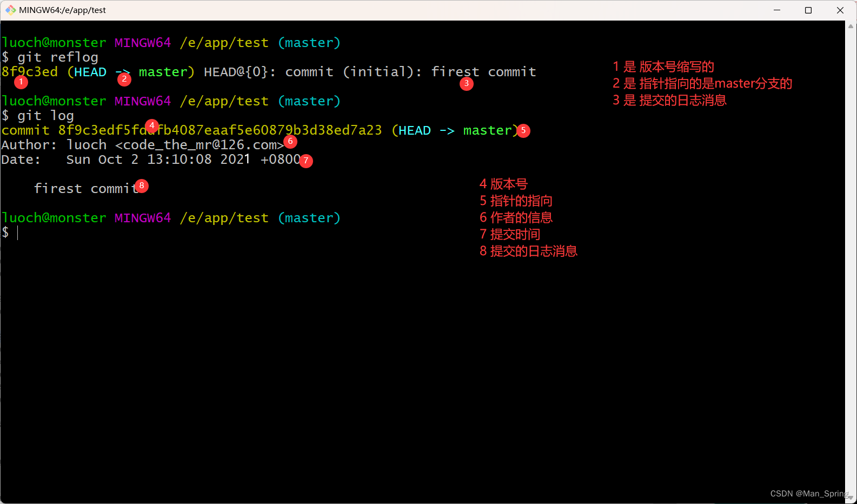The width and height of the screenshot is (857, 504).
Task: Click the full commit hash 8f9c3edf5fd...
Action: (220, 130)
